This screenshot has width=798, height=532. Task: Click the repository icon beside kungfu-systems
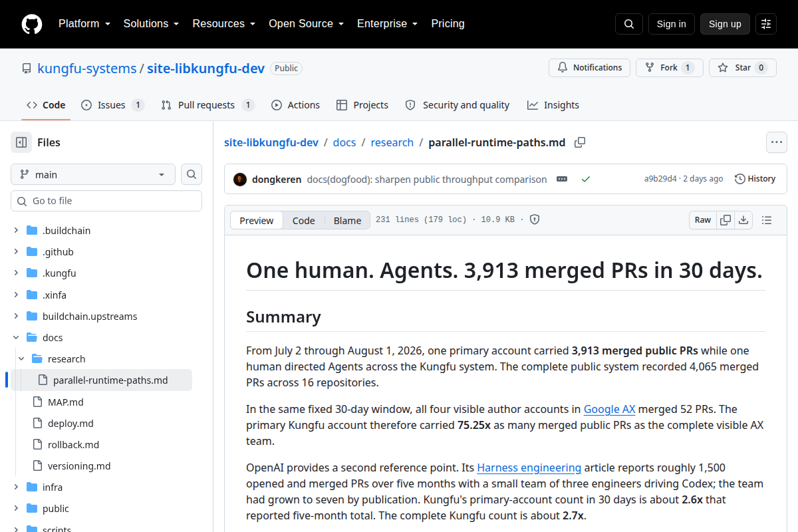click(27, 68)
